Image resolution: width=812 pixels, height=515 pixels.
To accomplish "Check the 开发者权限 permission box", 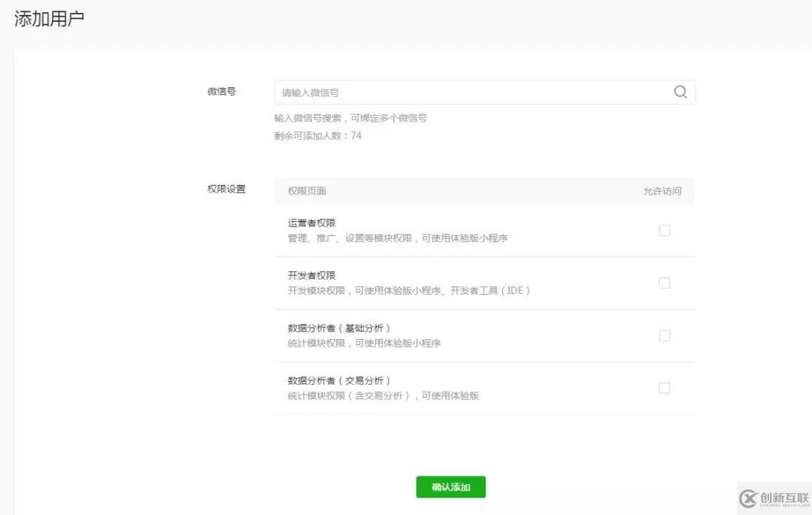I will click(x=665, y=283).
